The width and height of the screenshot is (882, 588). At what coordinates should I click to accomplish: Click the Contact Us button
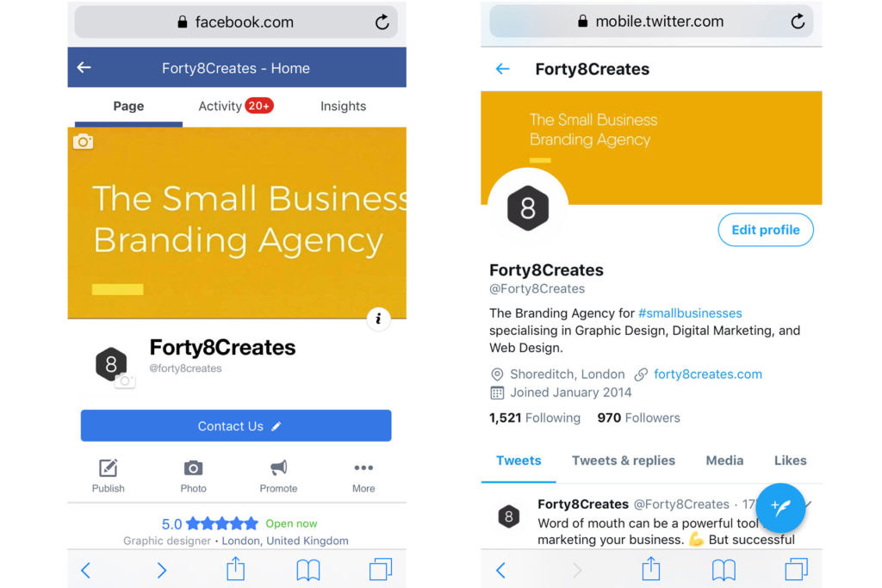point(236,425)
